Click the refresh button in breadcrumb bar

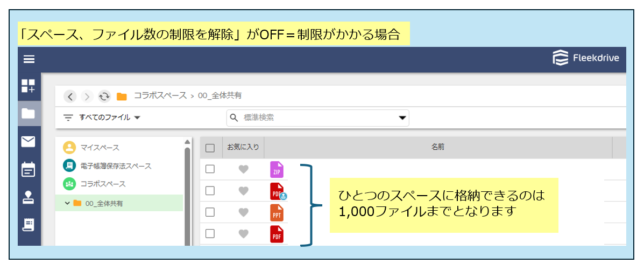click(104, 96)
